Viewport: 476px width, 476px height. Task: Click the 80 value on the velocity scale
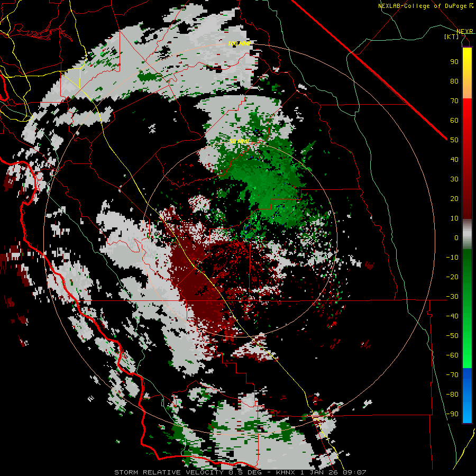point(454,81)
